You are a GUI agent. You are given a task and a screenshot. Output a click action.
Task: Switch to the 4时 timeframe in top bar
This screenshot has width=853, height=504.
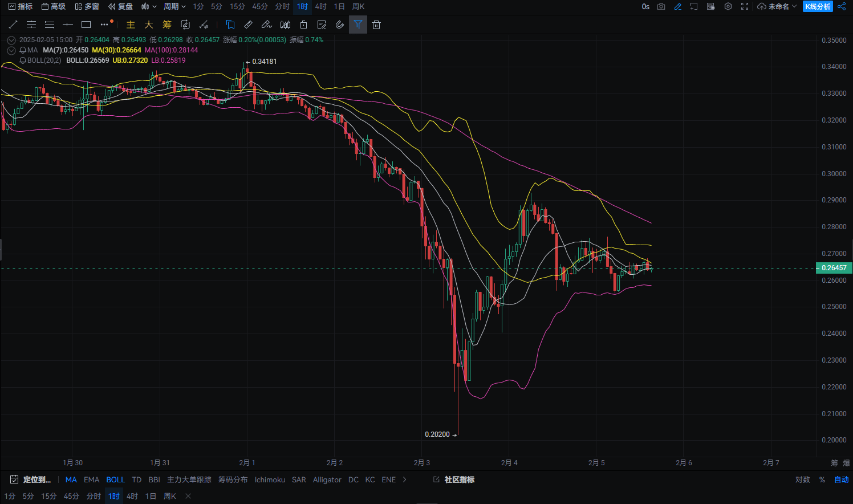coord(321,6)
